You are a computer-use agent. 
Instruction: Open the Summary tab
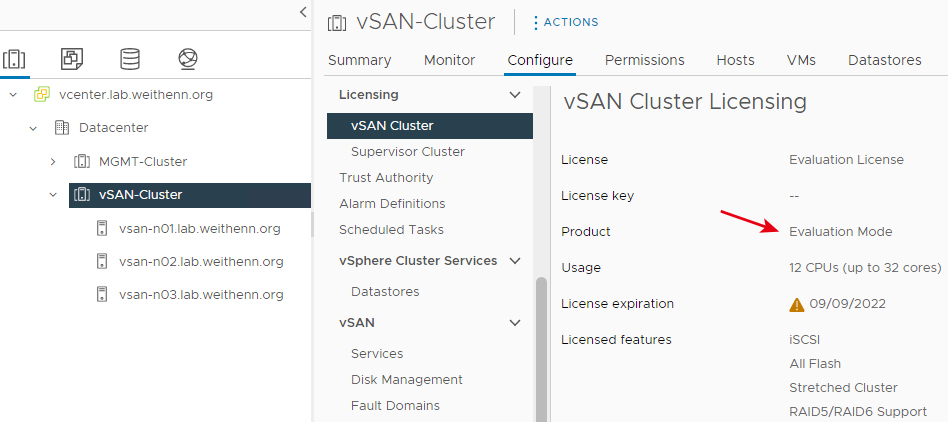pyautogui.click(x=359, y=60)
